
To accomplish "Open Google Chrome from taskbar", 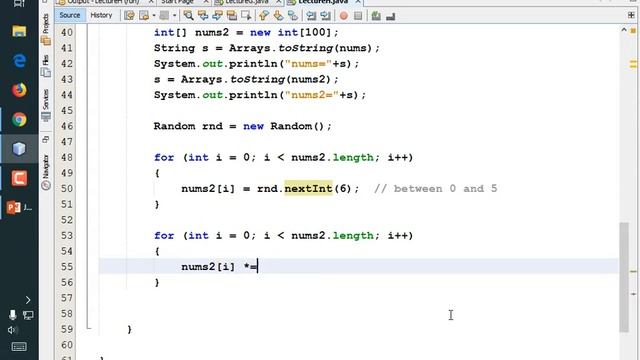I will 19,119.
